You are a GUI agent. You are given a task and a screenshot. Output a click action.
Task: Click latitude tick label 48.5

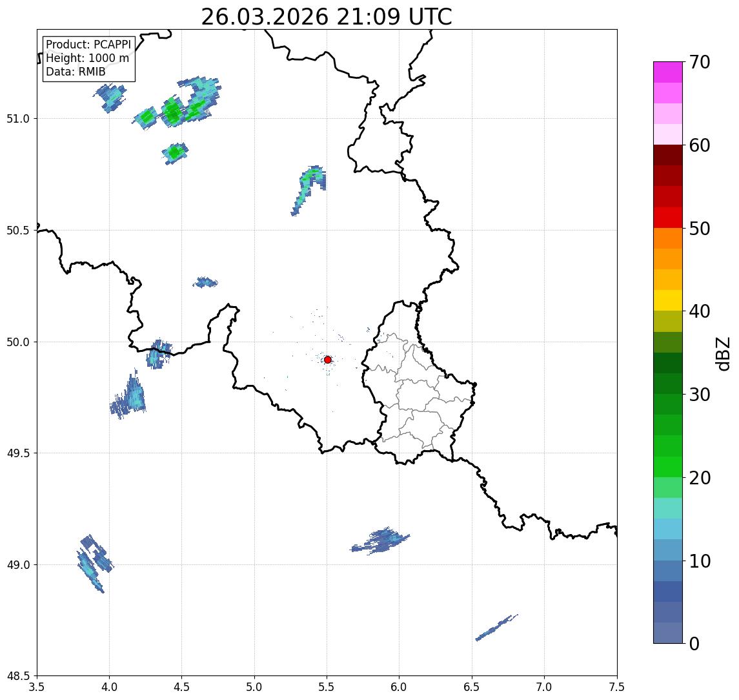[x=18, y=676]
